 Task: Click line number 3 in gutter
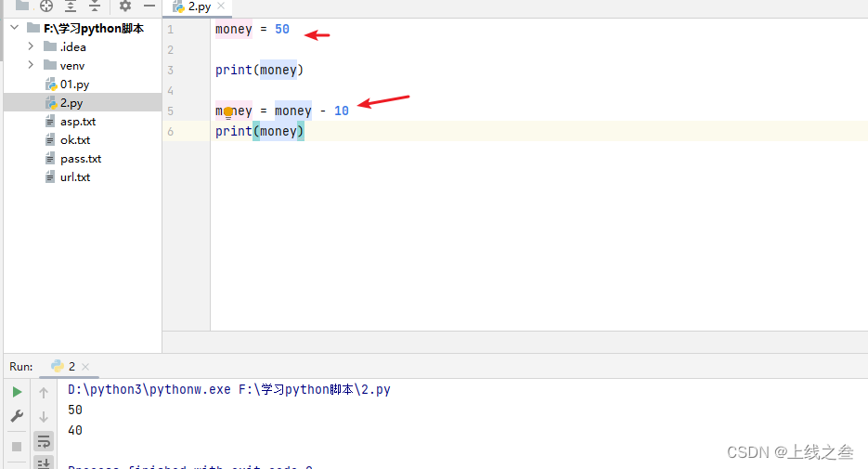(x=171, y=71)
